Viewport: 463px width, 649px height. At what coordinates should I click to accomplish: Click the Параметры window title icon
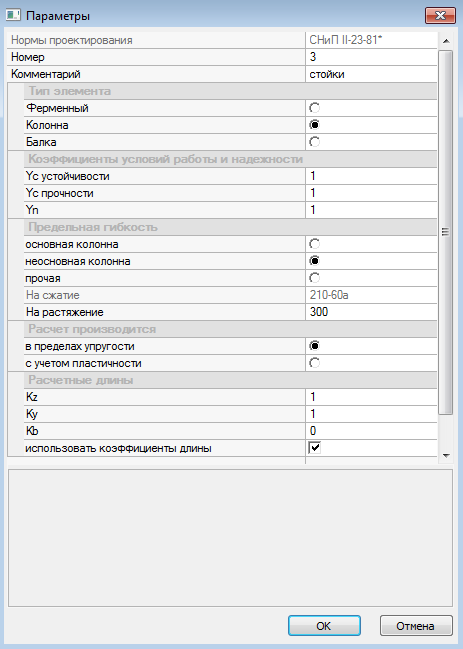click(x=13, y=15)
